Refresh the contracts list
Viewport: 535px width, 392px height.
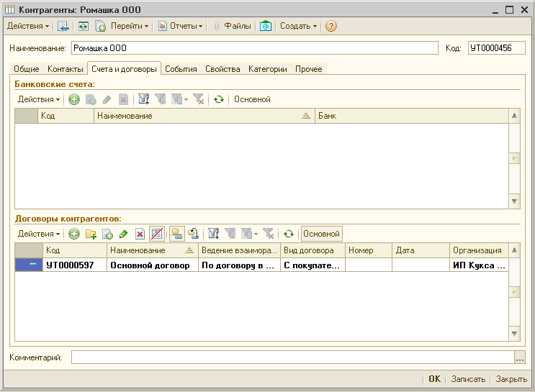[289, 234]
